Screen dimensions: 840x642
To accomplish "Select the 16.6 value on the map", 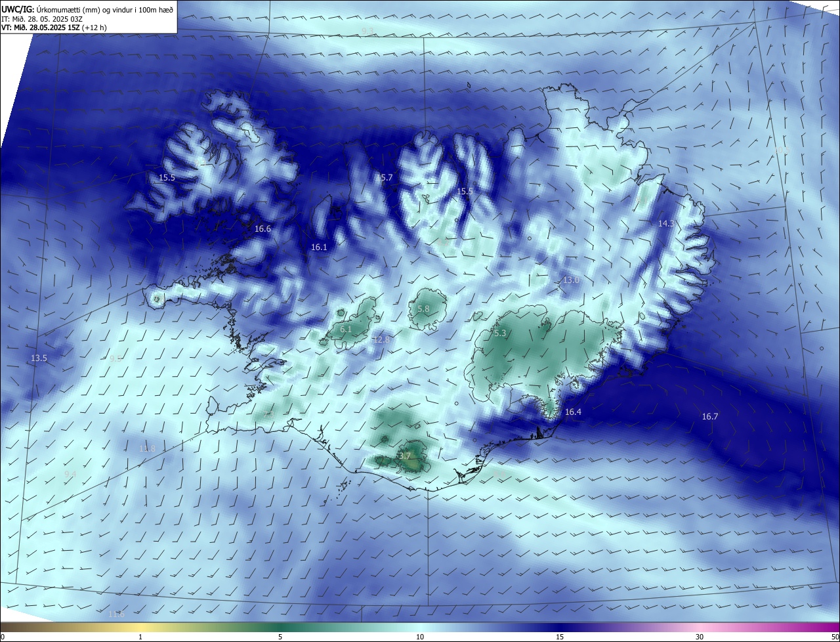I will point(262,228).
